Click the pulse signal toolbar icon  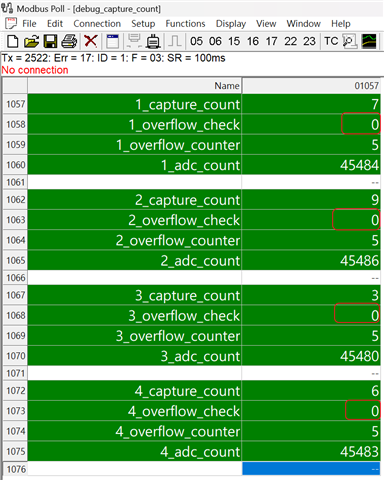coord(175,41)
